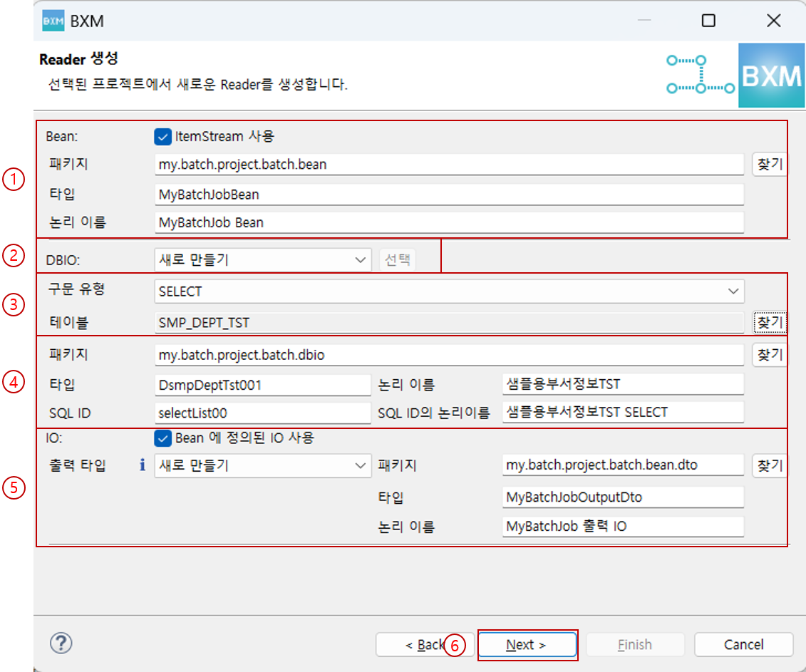Click the info icon beside 출력 타입
This screenshot has height=672, width=806.
pyautogui.click(x=142, y=465)
